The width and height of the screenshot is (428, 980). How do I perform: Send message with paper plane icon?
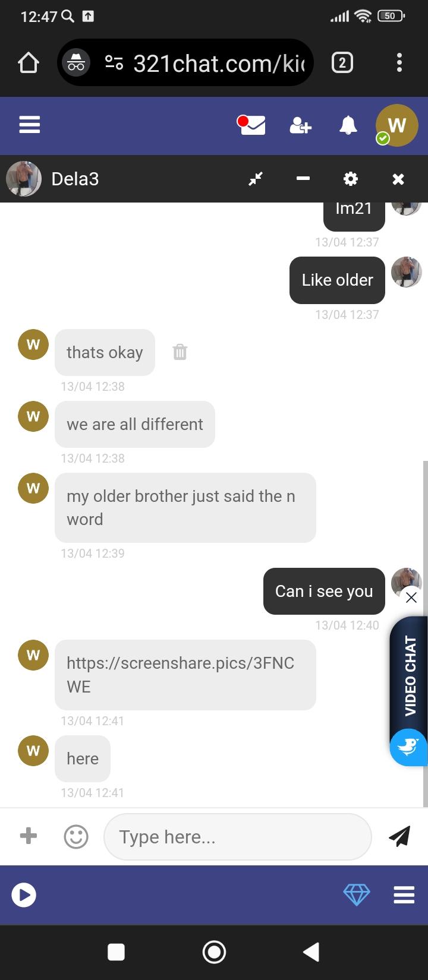(399, 836)
